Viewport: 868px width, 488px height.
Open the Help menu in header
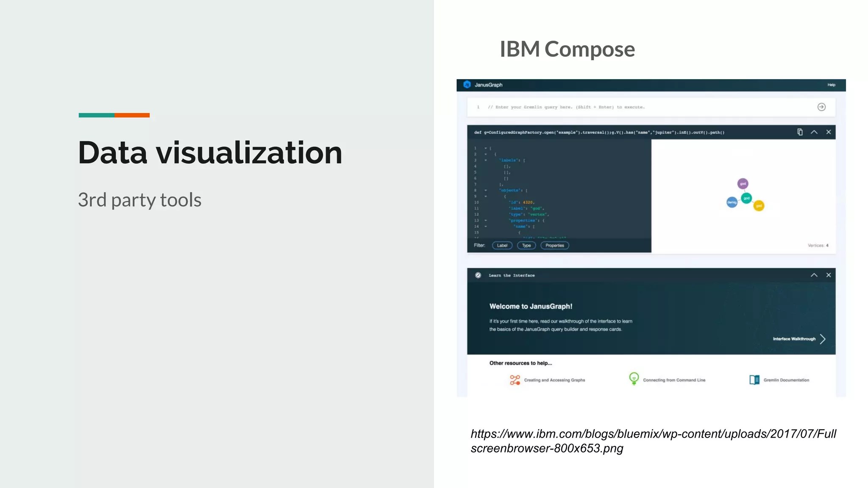(831, 85)
